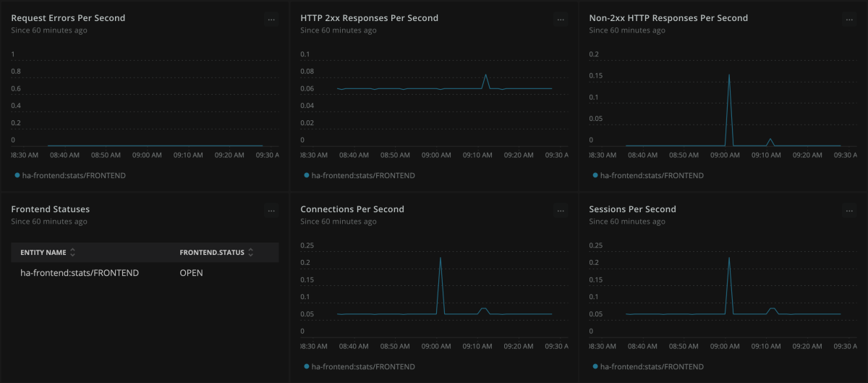Click sort arrows icon beside ENTITY NAME
Viewport: 868px width, 383px height.
tap(72, 253)
